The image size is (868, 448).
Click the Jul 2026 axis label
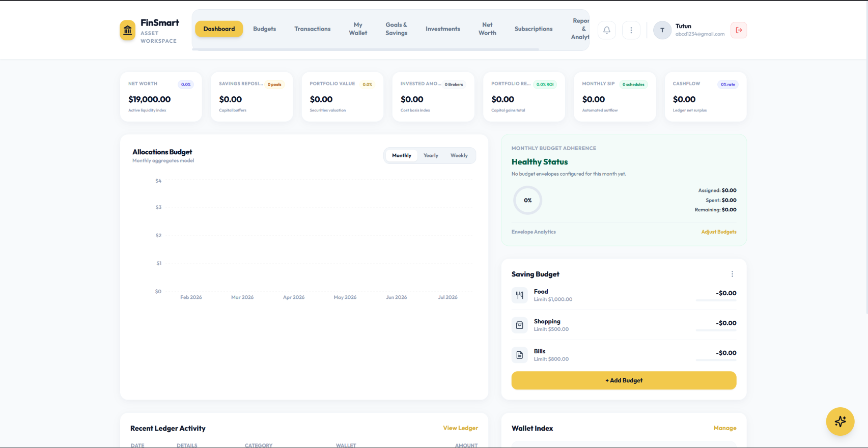pos(448,297)
